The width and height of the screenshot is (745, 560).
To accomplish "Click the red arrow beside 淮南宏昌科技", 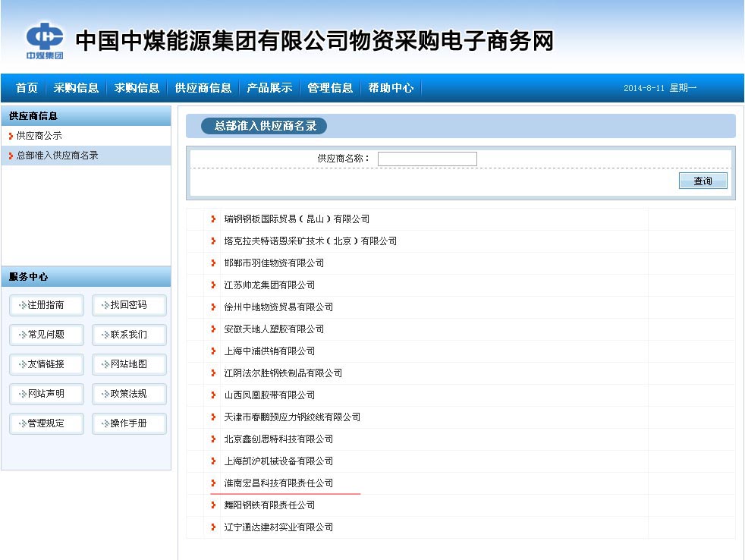I will coord(213,483).
